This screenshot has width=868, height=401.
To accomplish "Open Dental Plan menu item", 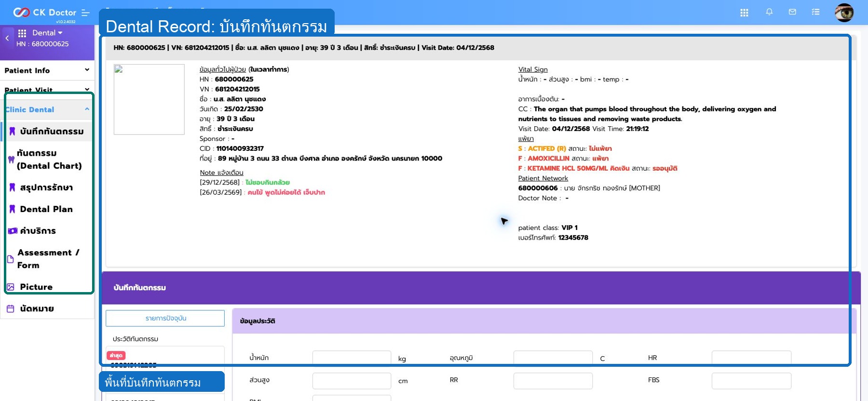I will click(x=47, y=209).
